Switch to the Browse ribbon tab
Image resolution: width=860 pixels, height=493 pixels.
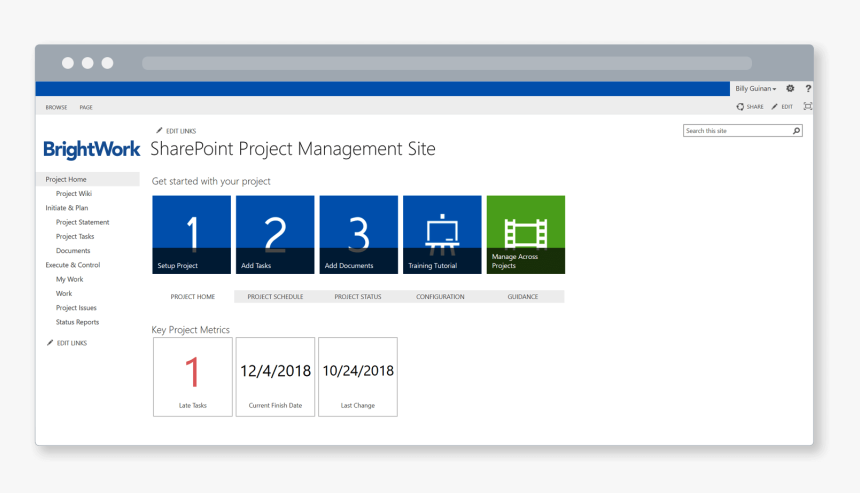pos(56,107)
